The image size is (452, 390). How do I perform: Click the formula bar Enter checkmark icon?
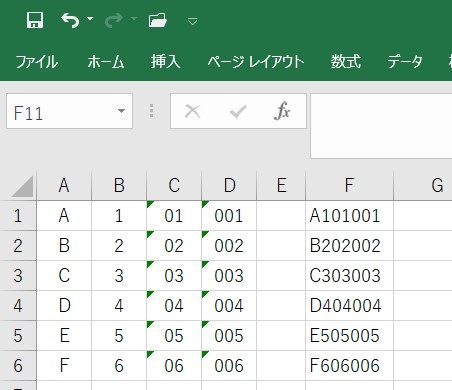[238, 111]
